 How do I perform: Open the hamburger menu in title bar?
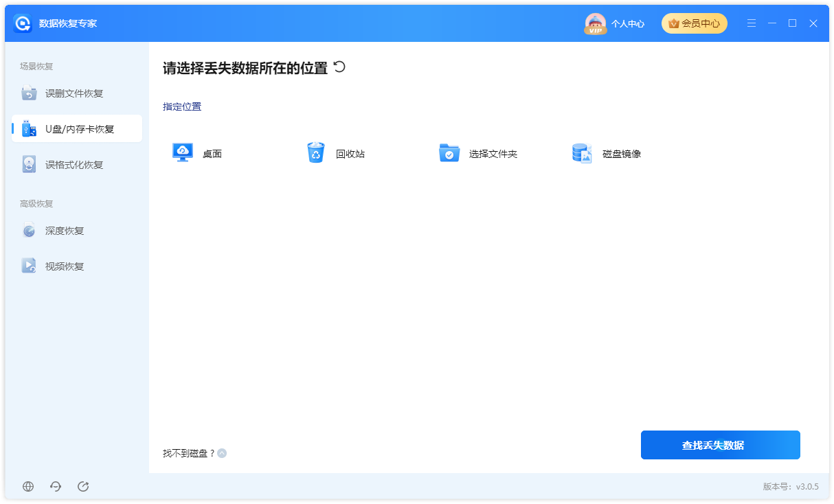pos(752,23)
